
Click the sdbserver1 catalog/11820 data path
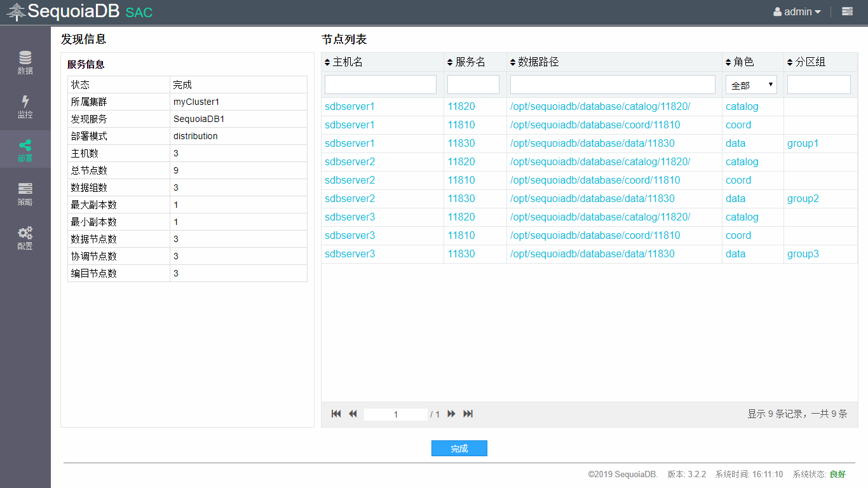[600, 107]
